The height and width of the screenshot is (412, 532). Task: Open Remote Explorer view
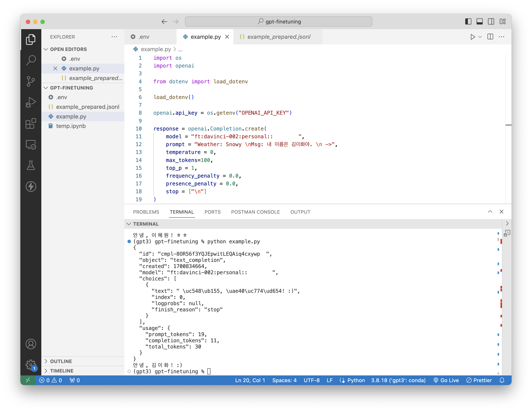pyautogui.click(x=31, y=145)
